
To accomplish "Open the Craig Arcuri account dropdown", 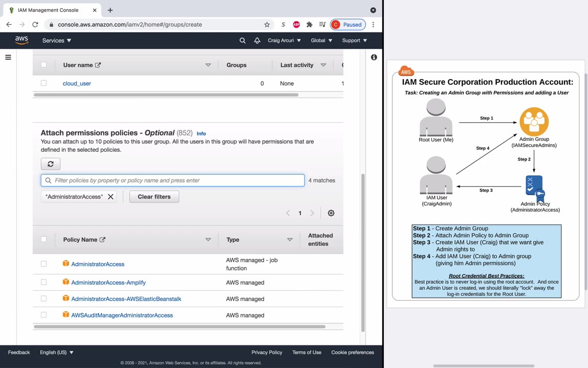I will pyautogui.click(x=284, y=40).
